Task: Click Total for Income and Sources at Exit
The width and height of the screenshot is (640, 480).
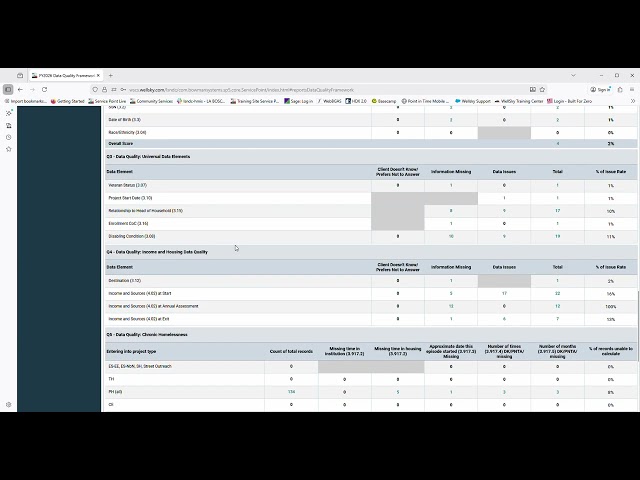Action: pyautogui.click(x=558, y=319)
